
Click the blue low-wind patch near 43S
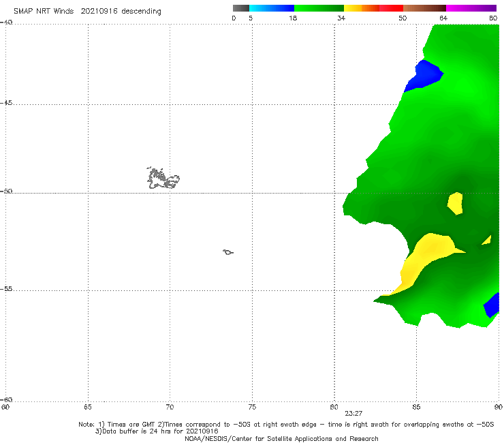click(x=424, y=76)
